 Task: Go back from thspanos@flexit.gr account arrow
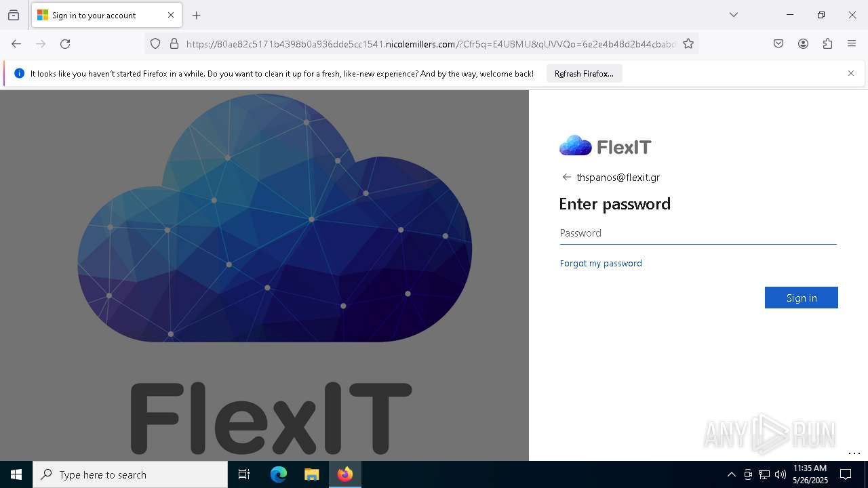point(567,177)
